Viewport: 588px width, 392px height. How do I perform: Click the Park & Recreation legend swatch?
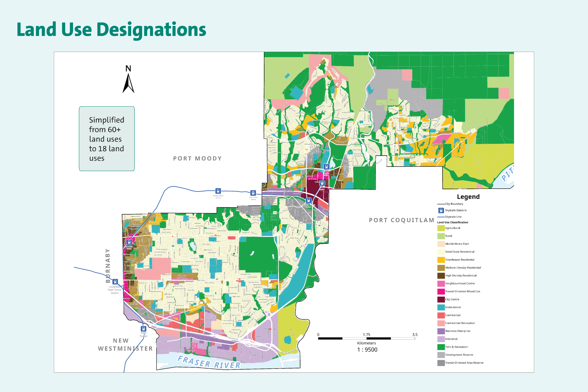coord(441,347)
